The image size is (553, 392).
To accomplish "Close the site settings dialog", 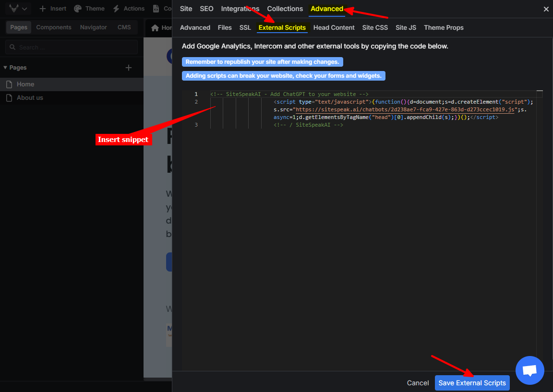I will (x=546, y=9).
